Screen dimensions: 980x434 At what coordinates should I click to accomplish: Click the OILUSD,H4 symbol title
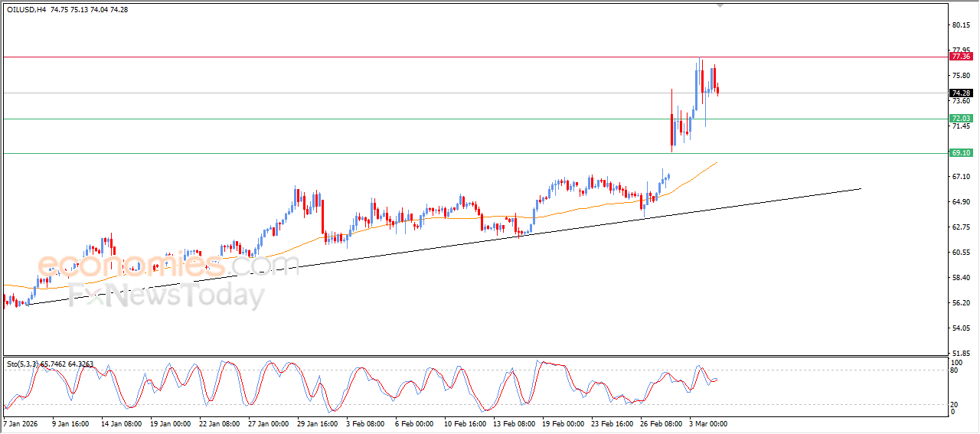coord(26,10)
